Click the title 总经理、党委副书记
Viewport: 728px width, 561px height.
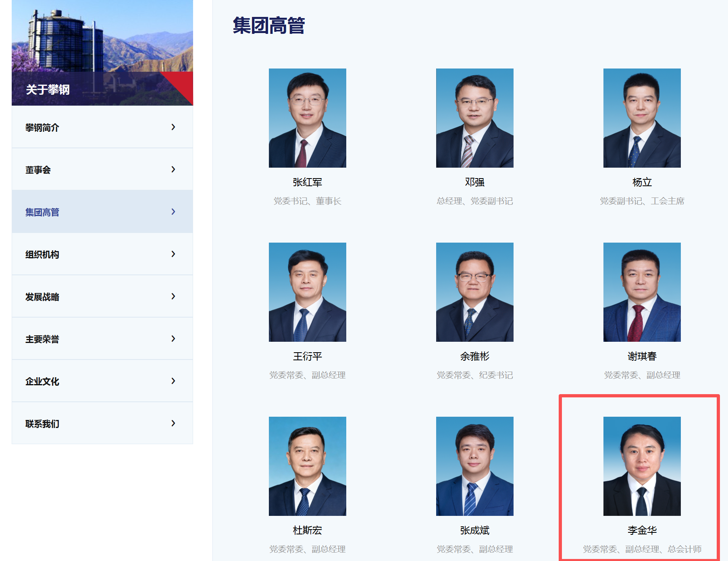(475, 201)
